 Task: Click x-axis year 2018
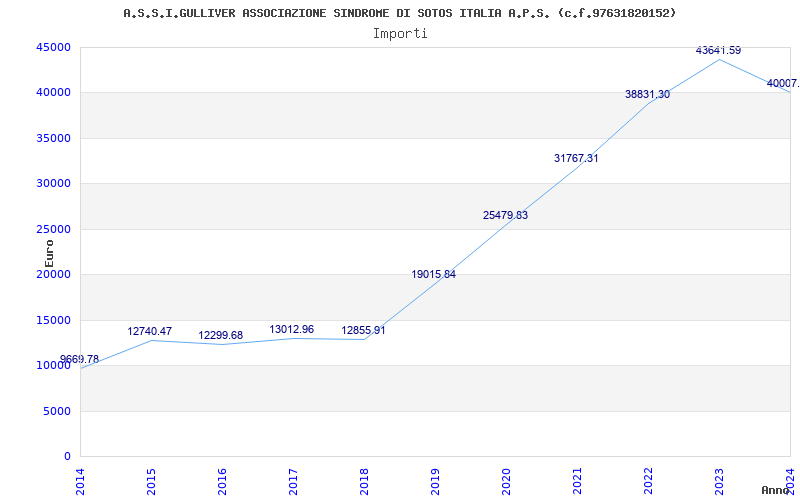point(364,481)
